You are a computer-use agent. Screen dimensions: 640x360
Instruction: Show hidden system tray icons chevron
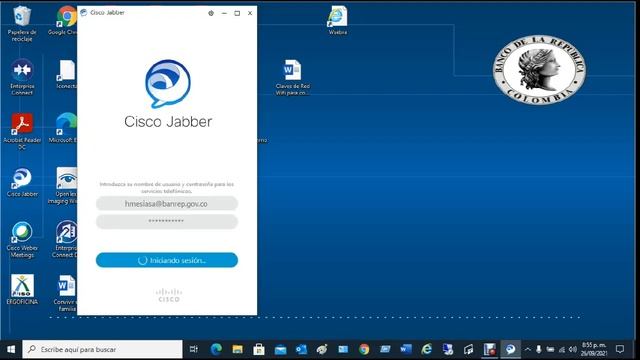click(x=527, y=349)
